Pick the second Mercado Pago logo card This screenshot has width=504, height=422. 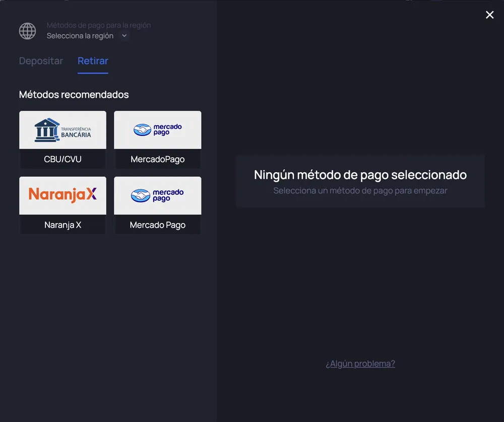[157, 195]
